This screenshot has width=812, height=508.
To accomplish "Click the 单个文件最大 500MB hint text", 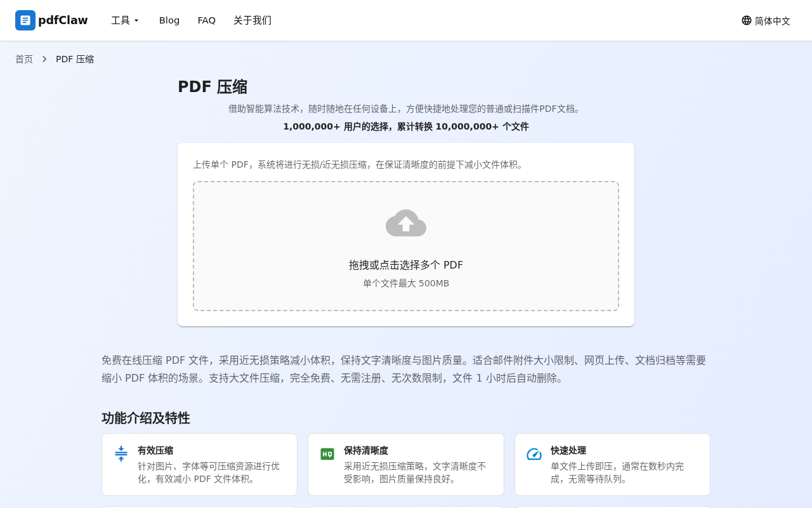I will pyautogui.click(x=406, y=283).
